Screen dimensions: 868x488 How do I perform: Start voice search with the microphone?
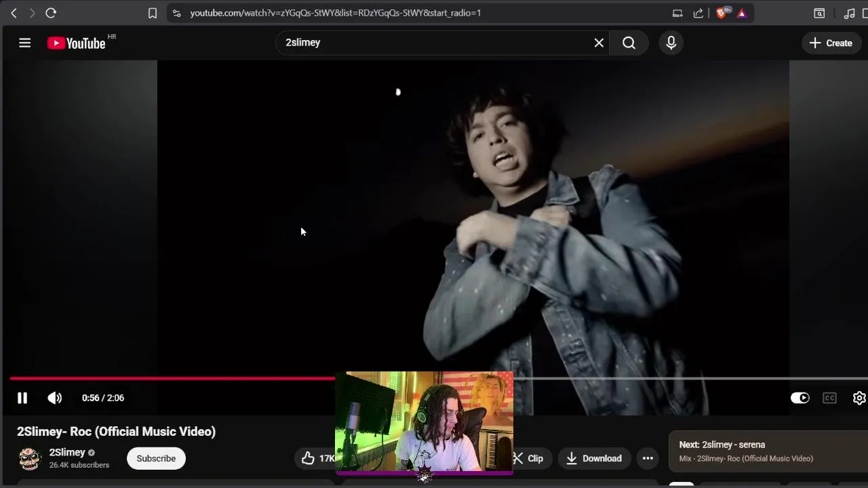pyautogui.click(x=671, y=43)
